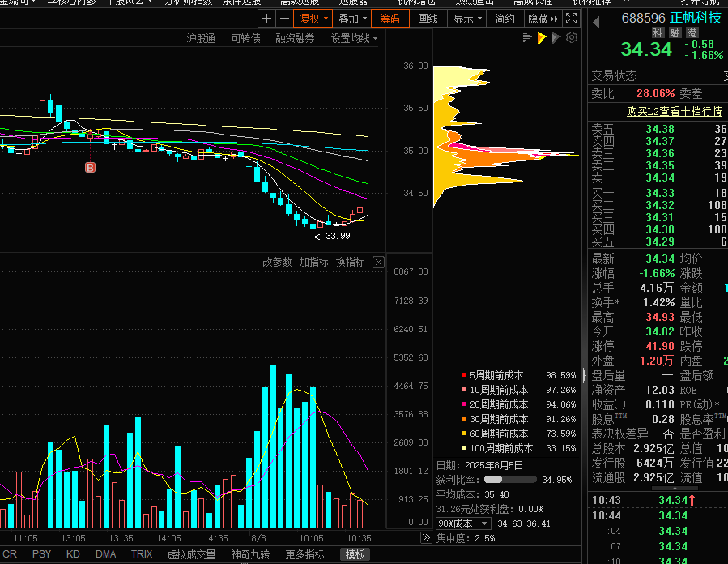Toggle 复权 price adjustment mode
The height and width of the screenshot is (564, 728).
[309, 19]
